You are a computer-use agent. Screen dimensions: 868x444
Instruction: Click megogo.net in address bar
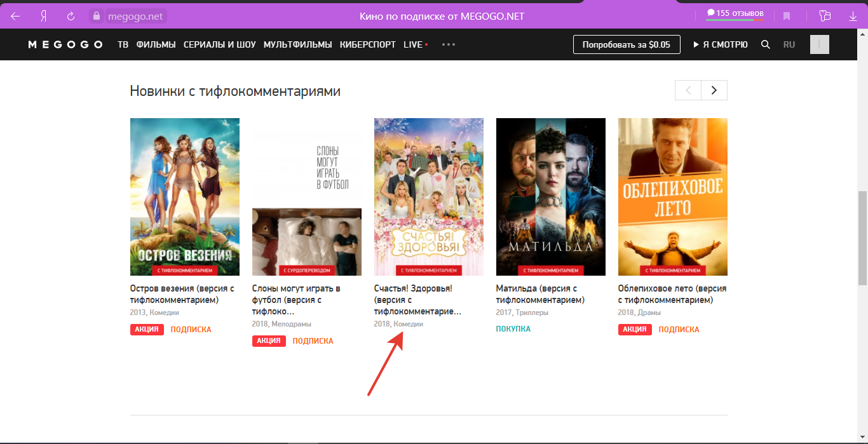pos(134,17)
